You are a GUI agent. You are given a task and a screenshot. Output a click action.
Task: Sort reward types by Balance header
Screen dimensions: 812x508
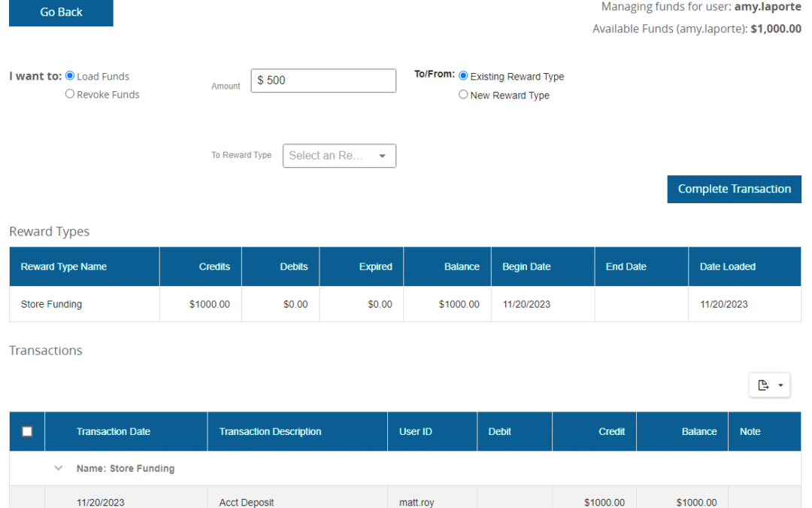(462, 266)
